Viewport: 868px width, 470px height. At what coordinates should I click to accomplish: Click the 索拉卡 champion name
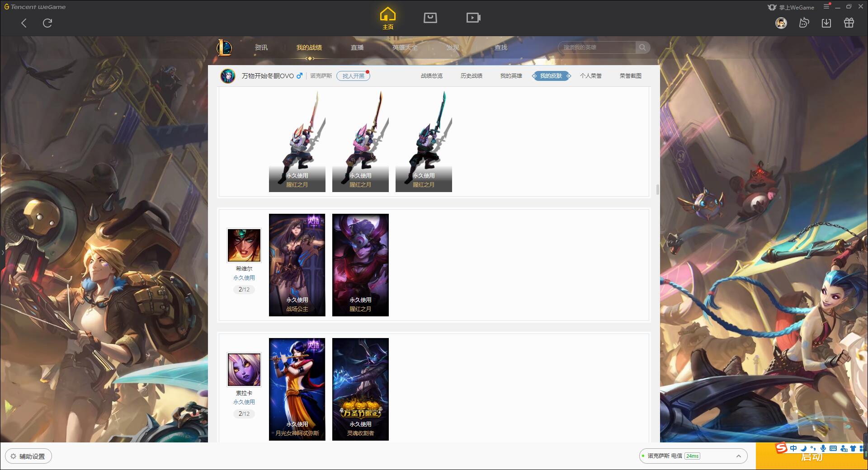coord(244,393)
